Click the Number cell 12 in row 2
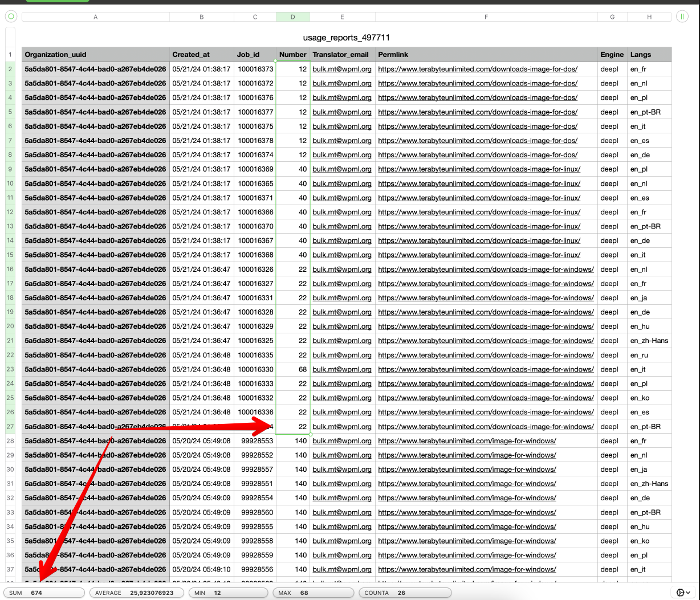Image resolution: width=700 pixels, height=600 pixels. pyautogui.click(x=293, y=69)
